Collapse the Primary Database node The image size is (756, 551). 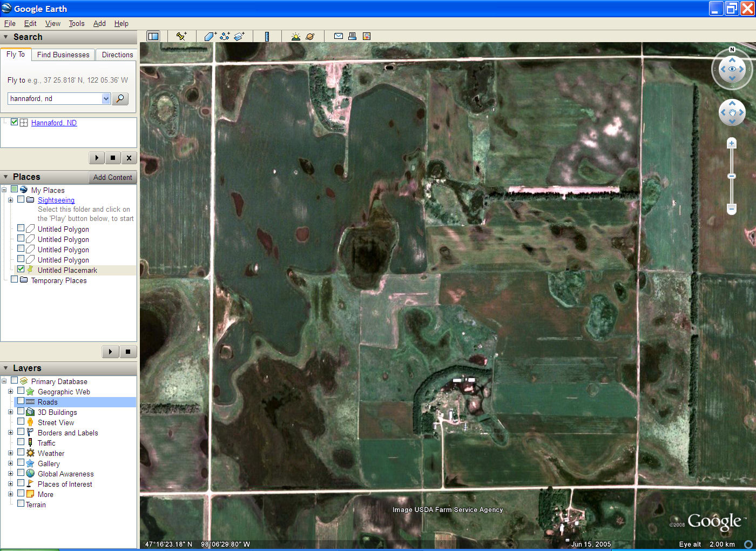click(x=4, y=381)
